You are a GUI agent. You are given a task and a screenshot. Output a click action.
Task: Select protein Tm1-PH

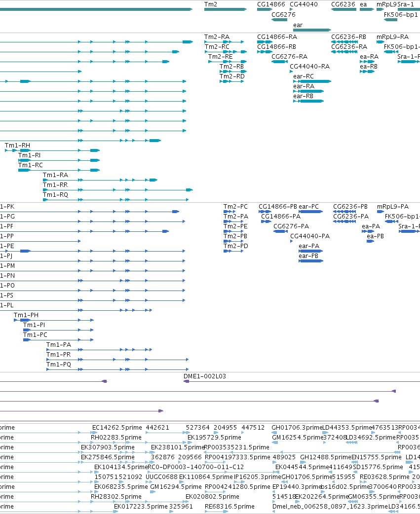point(54,320)
